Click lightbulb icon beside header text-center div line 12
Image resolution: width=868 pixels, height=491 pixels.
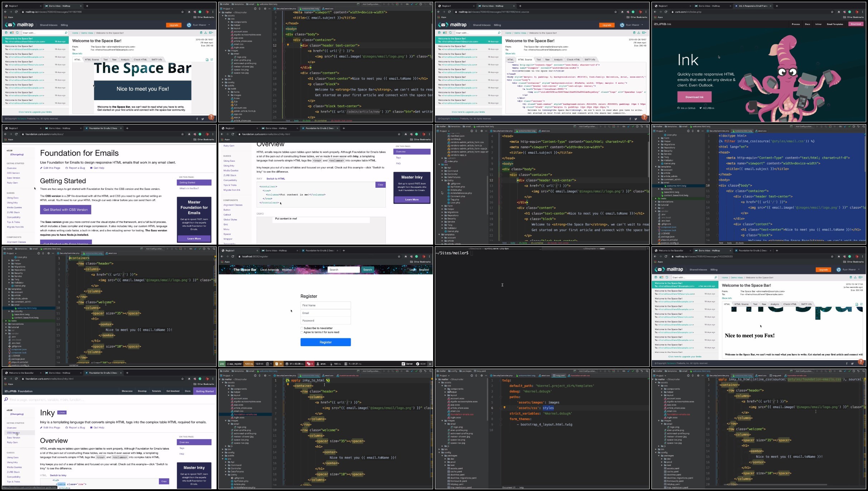(288, 45)
